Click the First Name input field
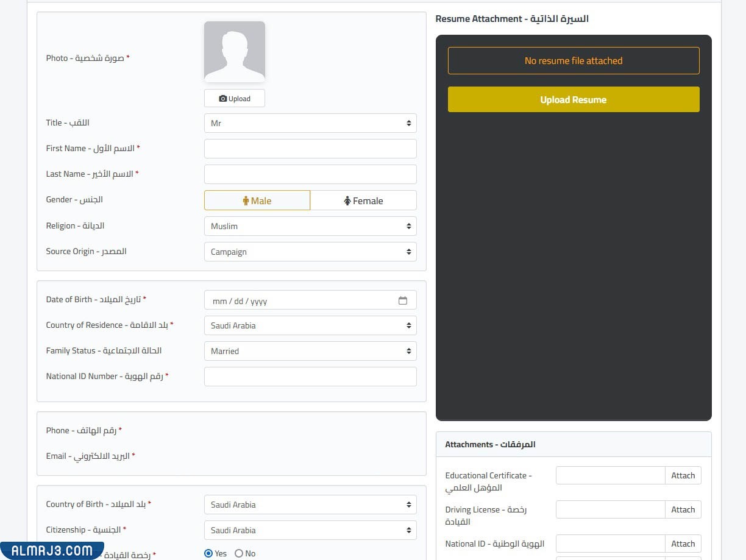Image resolution: width=746 pixels, height=560 pixels. pos(310,149)
